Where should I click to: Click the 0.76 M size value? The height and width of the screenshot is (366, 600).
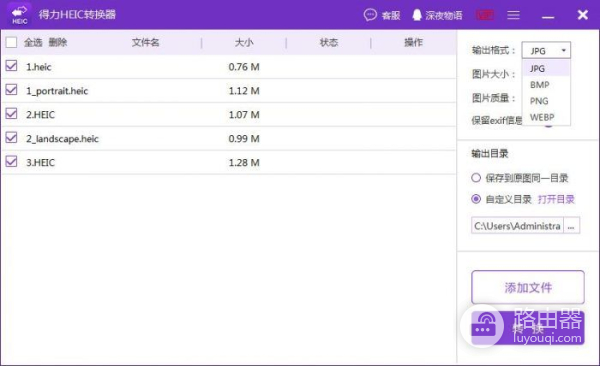point(244,67)
